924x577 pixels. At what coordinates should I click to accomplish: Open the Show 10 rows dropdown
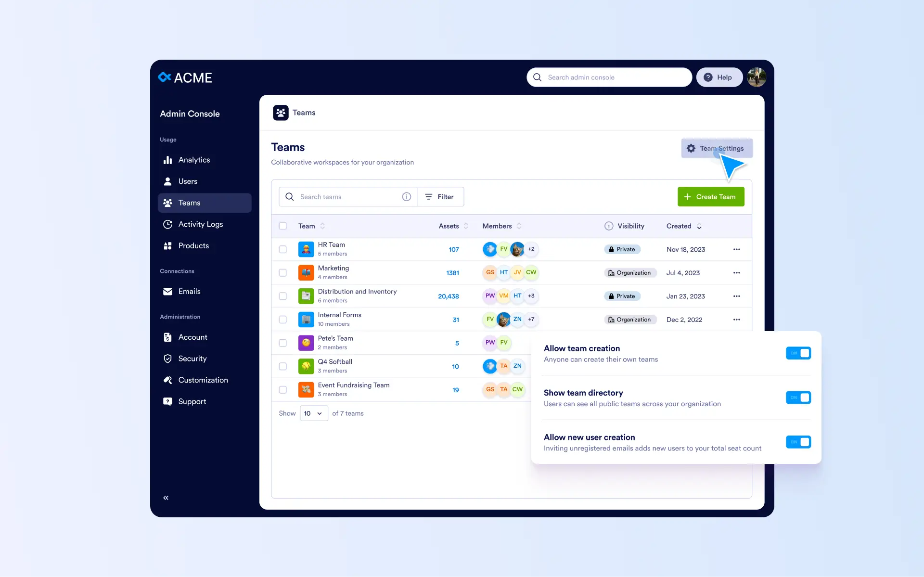tap(314, 413)
